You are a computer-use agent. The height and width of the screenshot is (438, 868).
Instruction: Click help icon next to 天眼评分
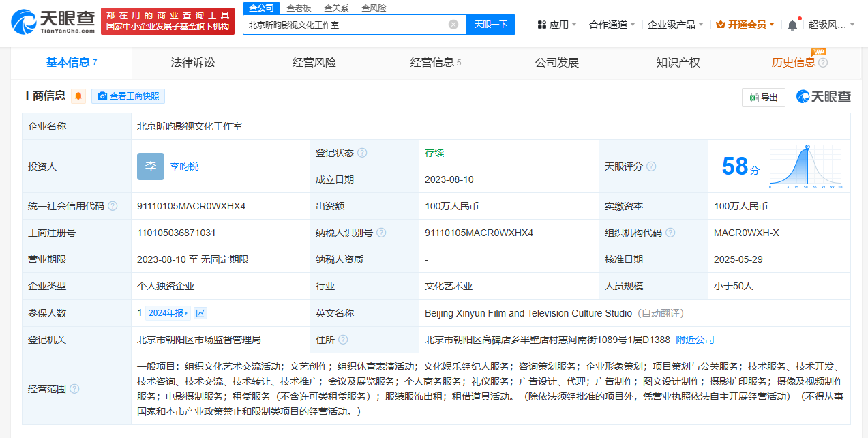(x=651, y=166)
